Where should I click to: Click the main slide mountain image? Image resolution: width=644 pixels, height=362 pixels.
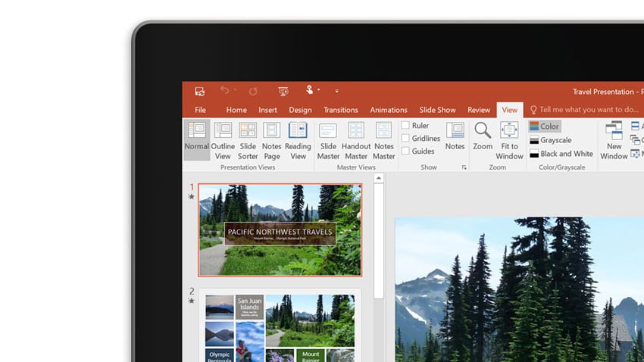click(x=519, y=290)
